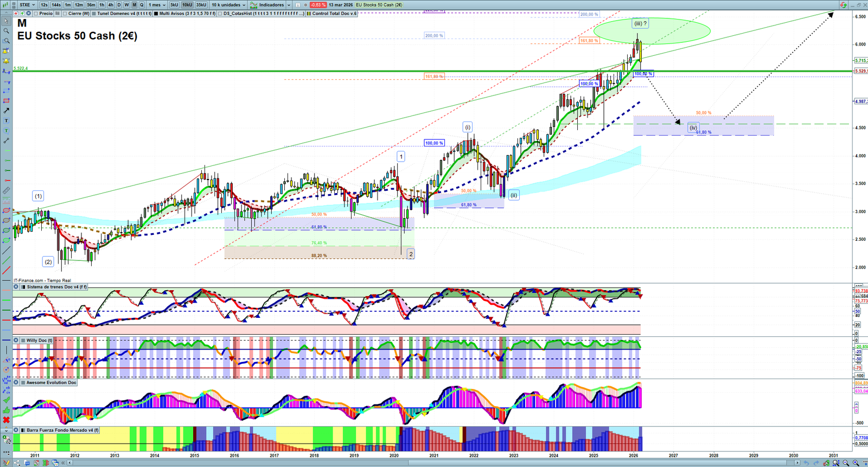The width and height of the screenshot is (868, 467).
Task: Select the segment line with endpoints tool
Action: [7, 140]
